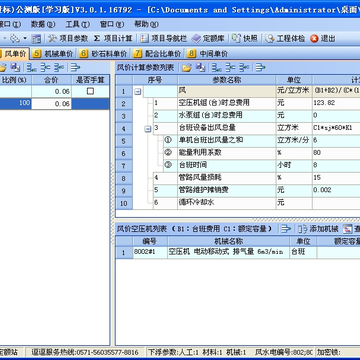Switch to the 中间单价 tab
360x360 pixels.
pyautogui.click(x=208, y=54)
